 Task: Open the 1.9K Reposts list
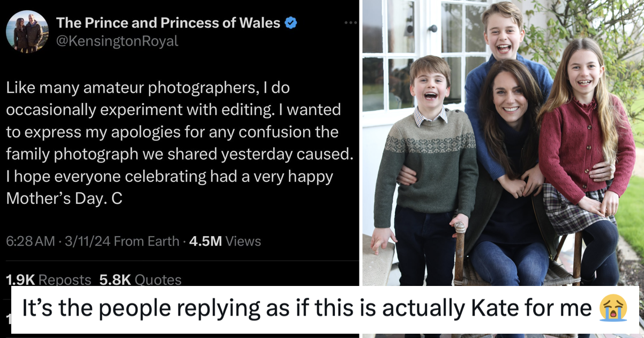pos(48,280)
